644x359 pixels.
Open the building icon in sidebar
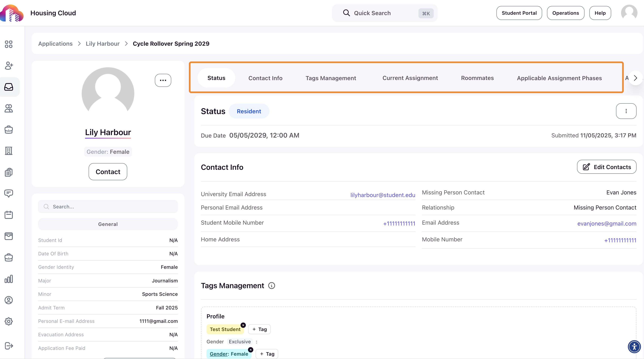(9, 151)
